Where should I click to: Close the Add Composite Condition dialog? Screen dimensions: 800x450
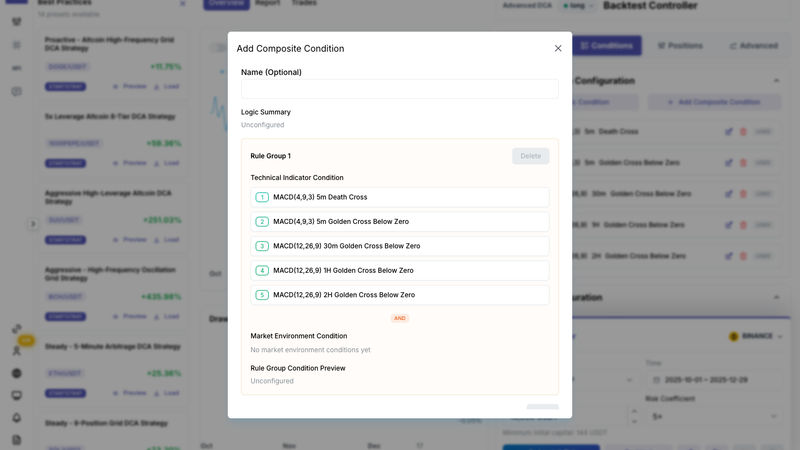pos(558,48)
